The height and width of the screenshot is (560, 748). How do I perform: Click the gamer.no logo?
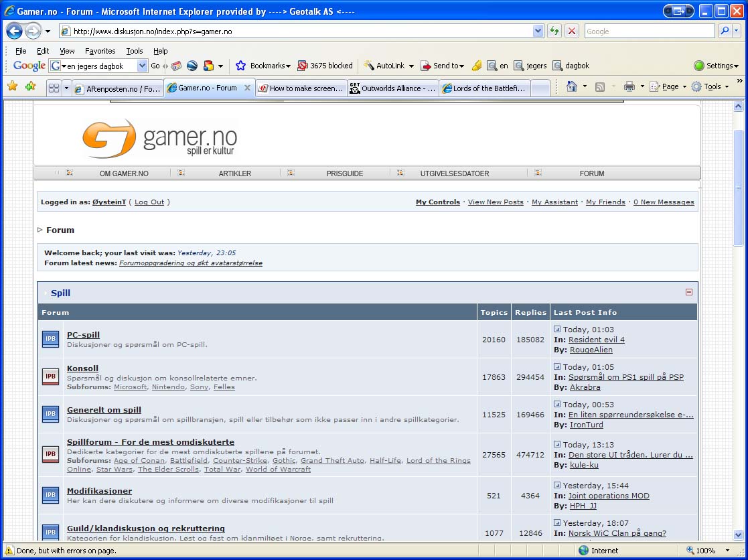[160, 139]
